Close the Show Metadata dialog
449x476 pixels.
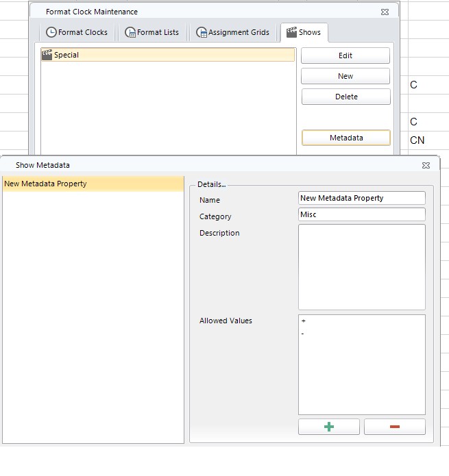[426, 165]
